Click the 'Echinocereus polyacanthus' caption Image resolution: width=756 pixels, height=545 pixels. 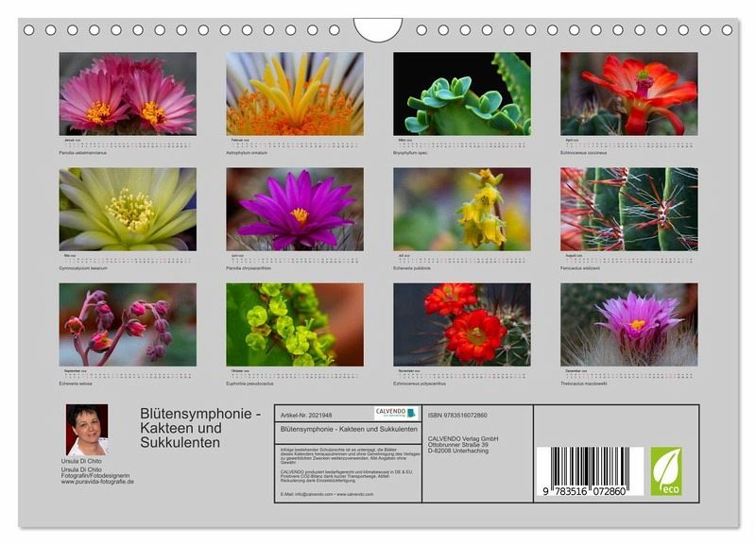point(420,383)
